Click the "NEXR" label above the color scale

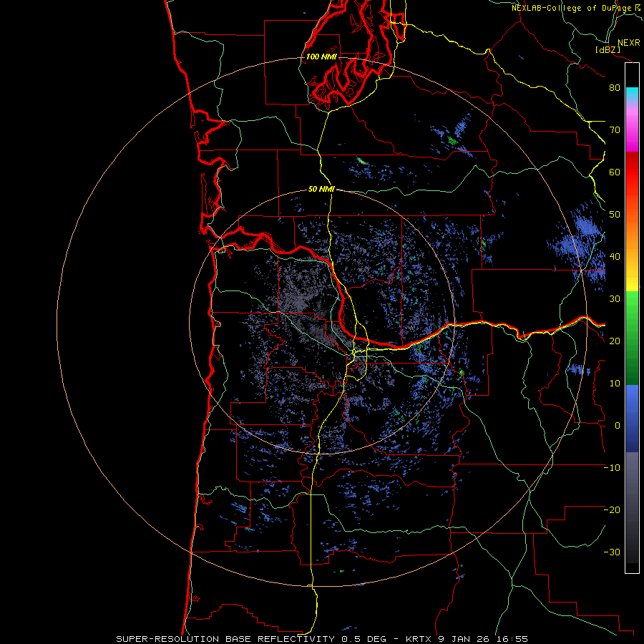(628, 43)
